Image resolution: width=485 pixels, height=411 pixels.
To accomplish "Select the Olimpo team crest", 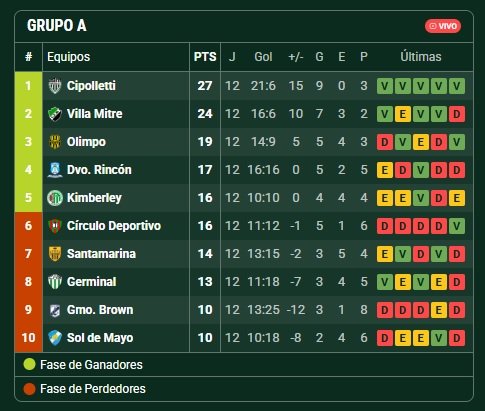I will click(x=55, y=142).
